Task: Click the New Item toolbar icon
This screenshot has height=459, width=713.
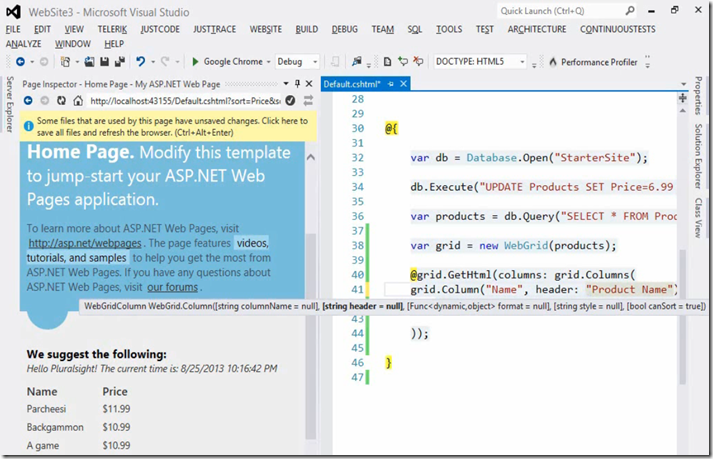Action: [65, 61]
